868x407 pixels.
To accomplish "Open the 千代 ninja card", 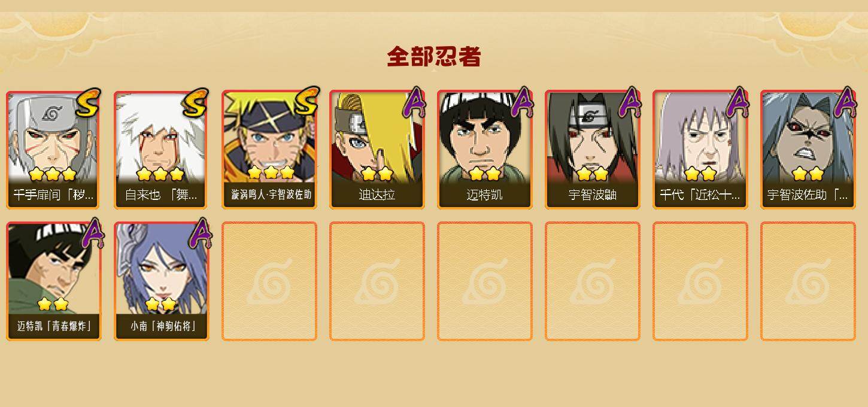I will 700,150.
